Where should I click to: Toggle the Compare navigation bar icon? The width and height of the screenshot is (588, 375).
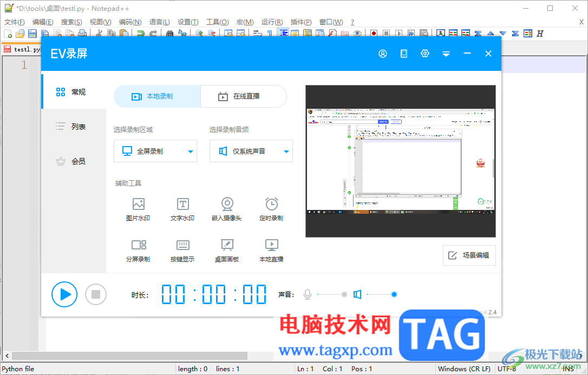point(528,34)
